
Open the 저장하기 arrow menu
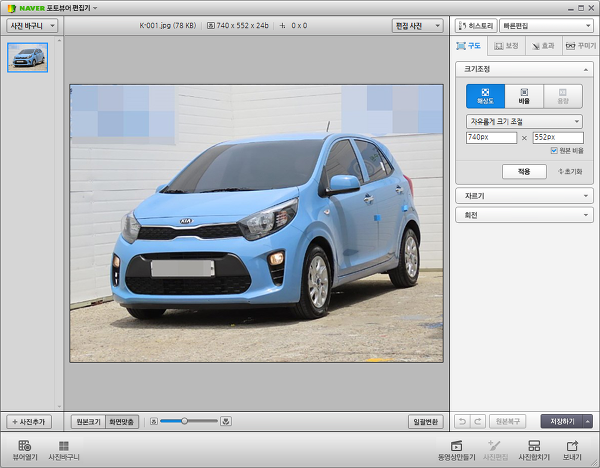(x=588, y=421)
